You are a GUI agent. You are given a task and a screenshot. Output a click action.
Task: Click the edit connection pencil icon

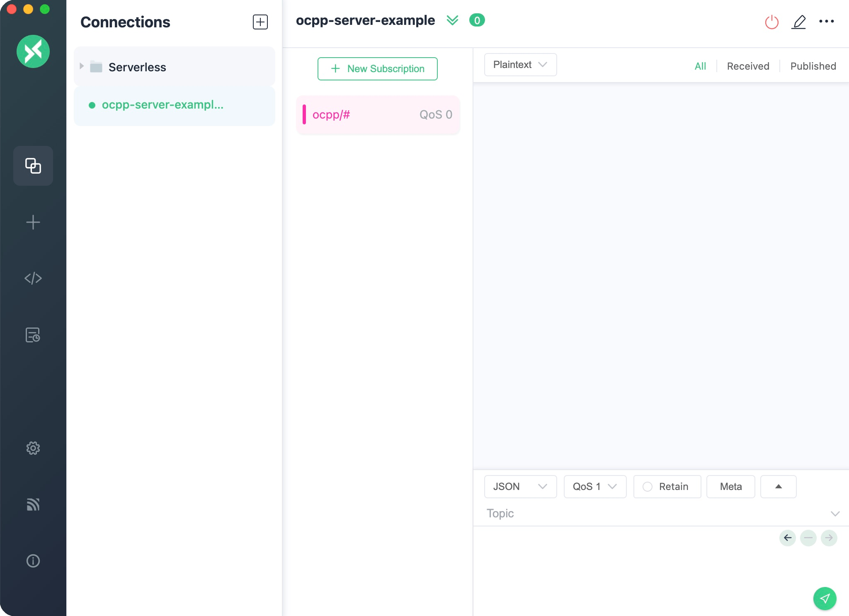[x=798, y=22]
